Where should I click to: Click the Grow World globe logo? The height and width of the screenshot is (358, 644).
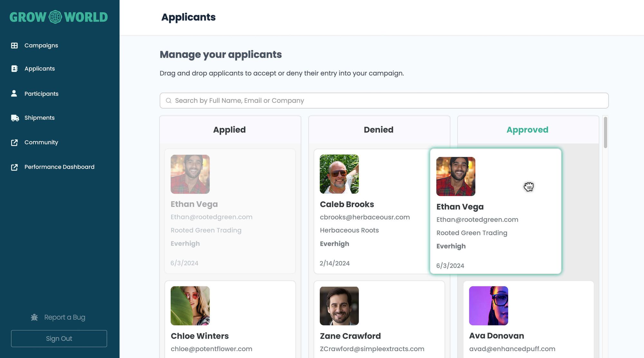(x=55, y=17)
